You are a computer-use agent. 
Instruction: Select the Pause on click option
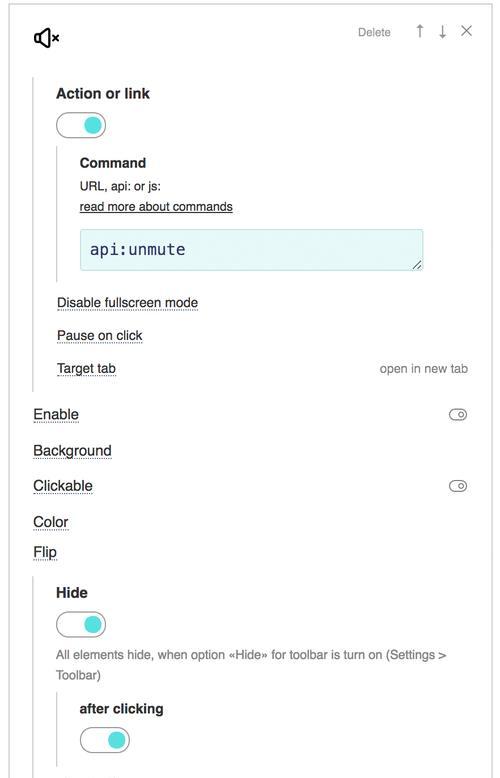click(100, 336)
